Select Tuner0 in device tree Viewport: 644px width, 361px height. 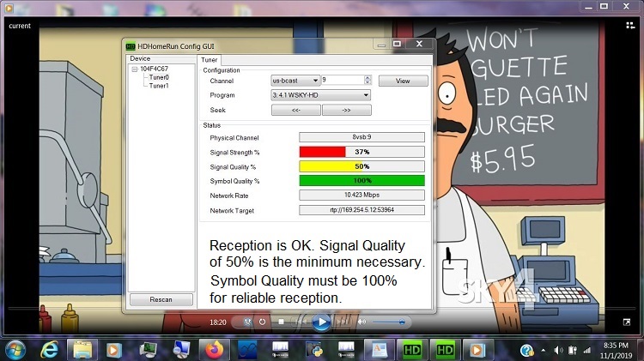point(159,77)
